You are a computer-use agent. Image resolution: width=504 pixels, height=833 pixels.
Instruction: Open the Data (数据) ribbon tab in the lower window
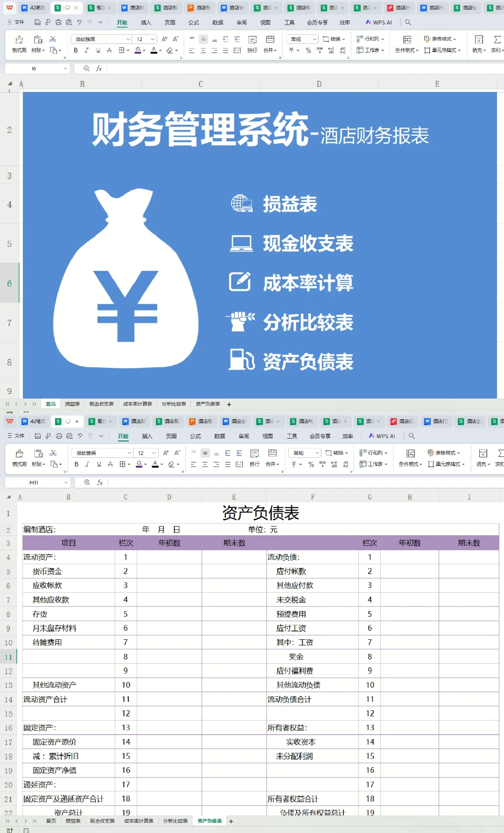click(220, 436)
